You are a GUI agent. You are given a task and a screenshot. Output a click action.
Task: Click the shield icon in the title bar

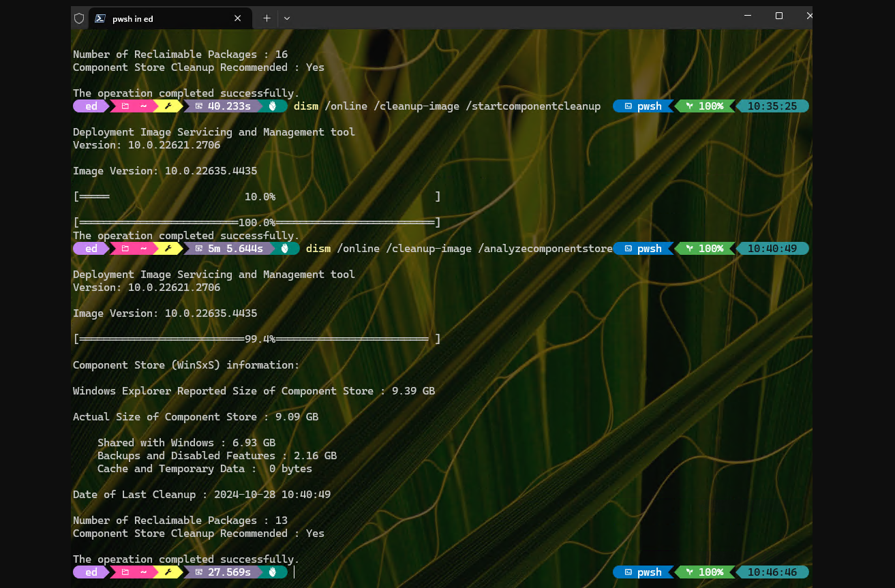click(x=78, y=18)
